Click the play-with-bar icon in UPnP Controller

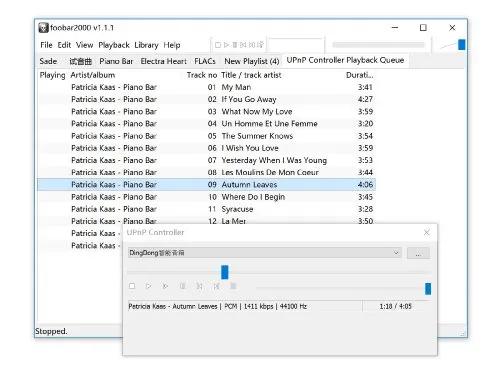point(165,286)
